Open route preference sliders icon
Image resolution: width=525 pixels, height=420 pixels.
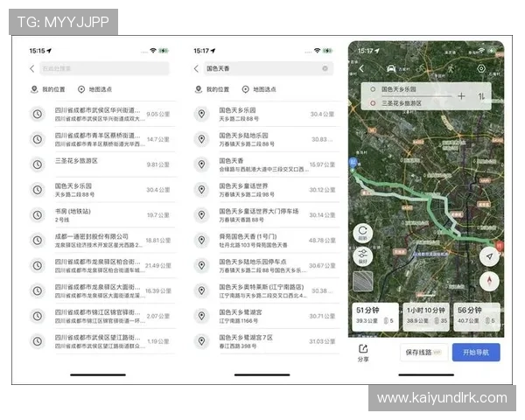363,255
